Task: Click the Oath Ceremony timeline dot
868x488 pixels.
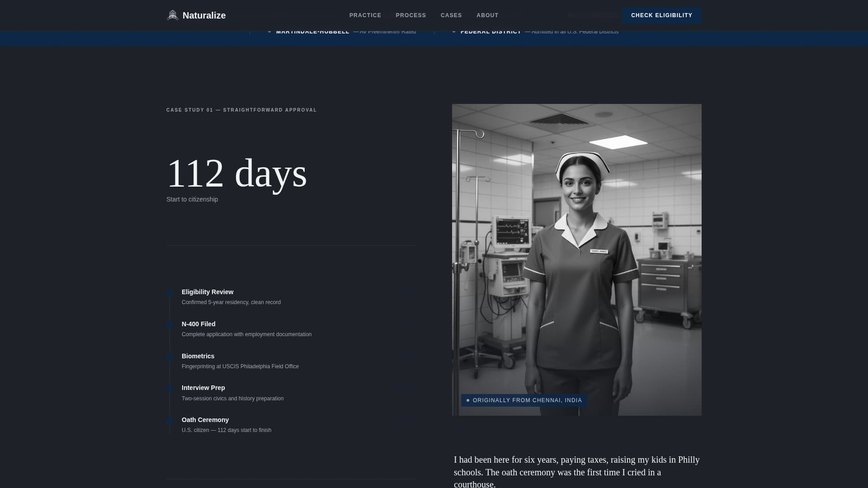Action: [170, 421]
